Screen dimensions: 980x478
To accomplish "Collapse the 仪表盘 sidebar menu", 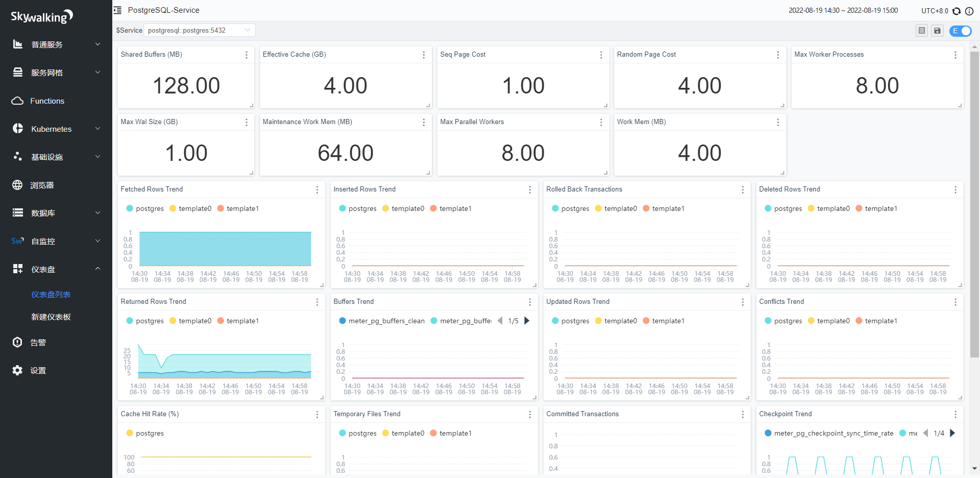I will pyautogui.click(x=56, y=269).
